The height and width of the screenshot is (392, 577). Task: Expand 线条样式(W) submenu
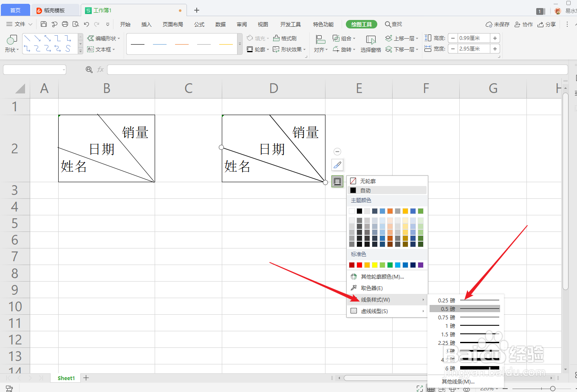click(x=387, y=299)
